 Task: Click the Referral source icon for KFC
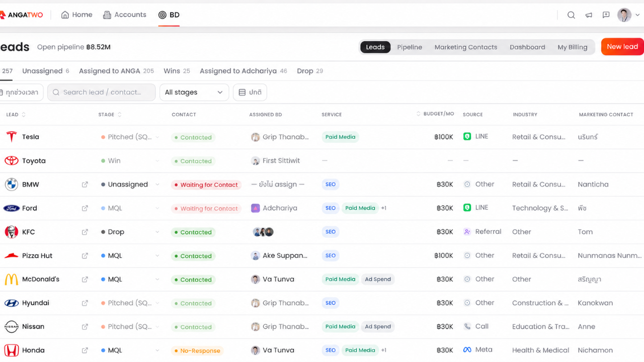(467, 232)
